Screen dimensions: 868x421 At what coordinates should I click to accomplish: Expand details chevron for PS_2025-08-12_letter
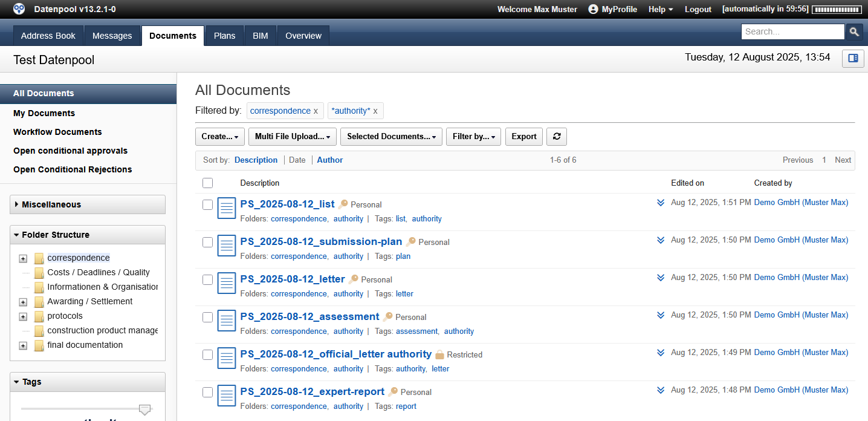661,278
